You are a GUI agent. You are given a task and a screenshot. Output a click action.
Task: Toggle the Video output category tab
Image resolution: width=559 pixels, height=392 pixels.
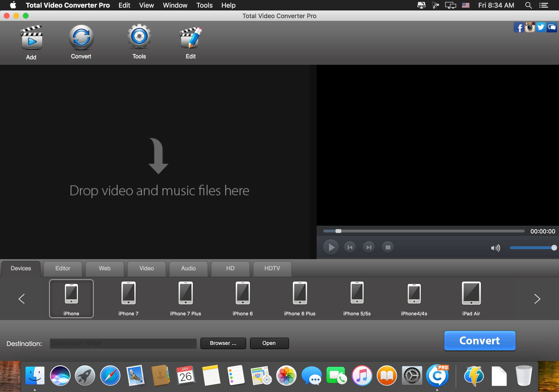[146, 268]
